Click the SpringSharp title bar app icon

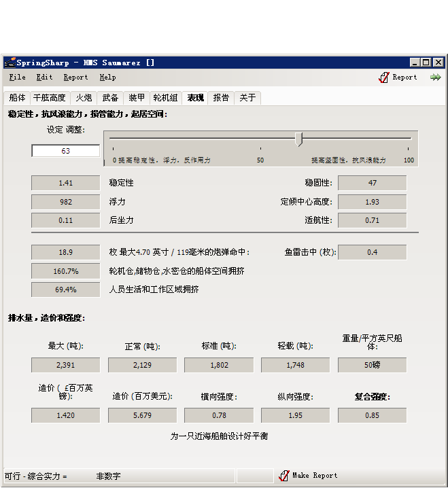point(10,63)
